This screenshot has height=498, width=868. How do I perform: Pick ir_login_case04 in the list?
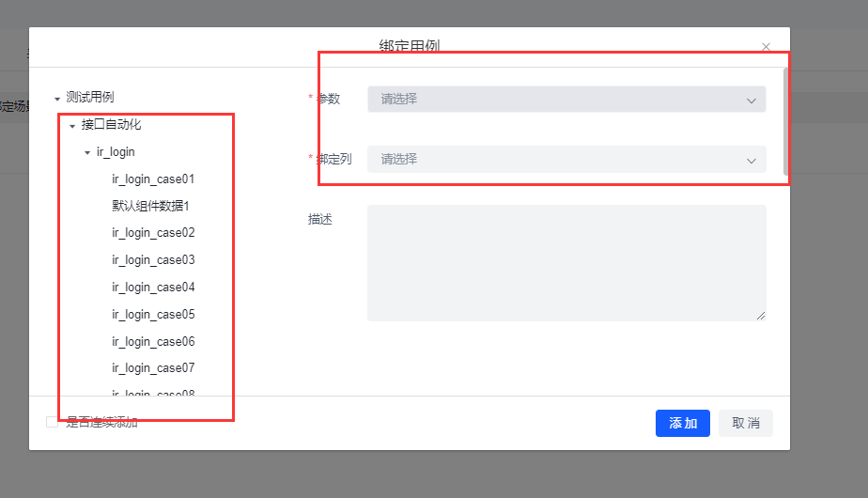tap(153, 288)
